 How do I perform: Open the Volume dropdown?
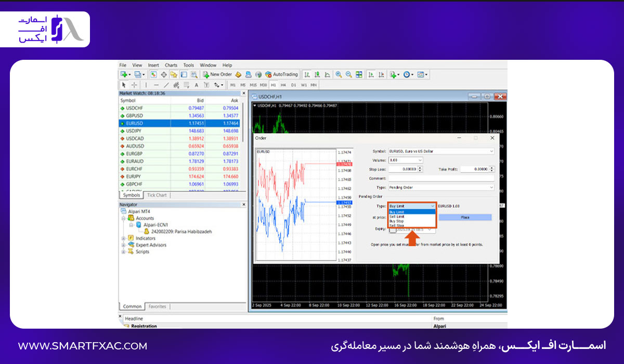pos(406,160)
